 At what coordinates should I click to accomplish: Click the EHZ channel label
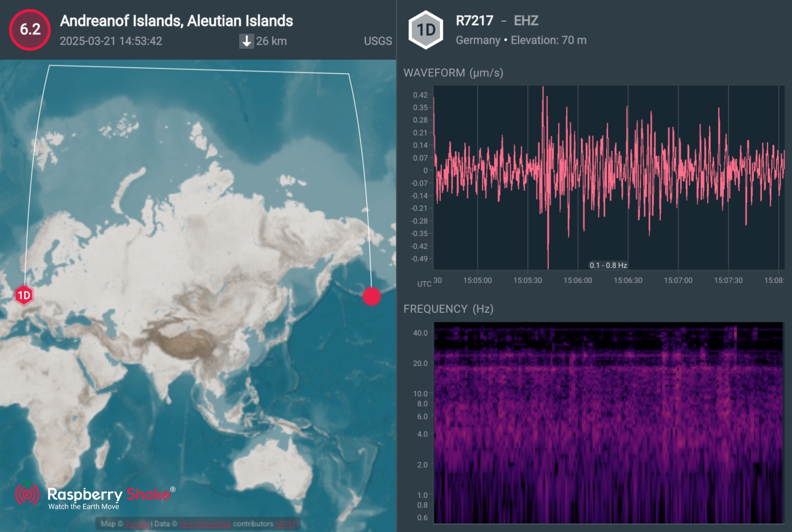point(526,21)
